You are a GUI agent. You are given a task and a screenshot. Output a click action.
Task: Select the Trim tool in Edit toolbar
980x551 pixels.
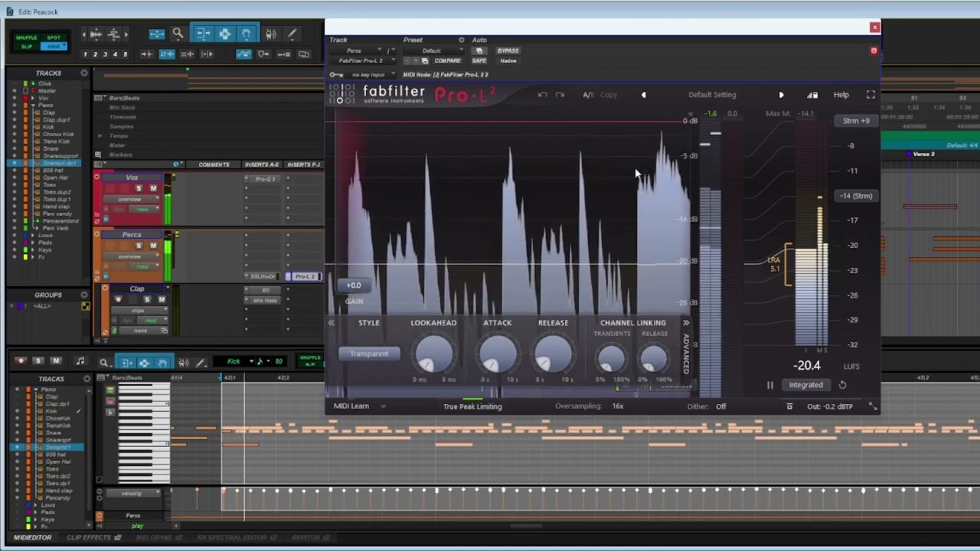(203, 34)
